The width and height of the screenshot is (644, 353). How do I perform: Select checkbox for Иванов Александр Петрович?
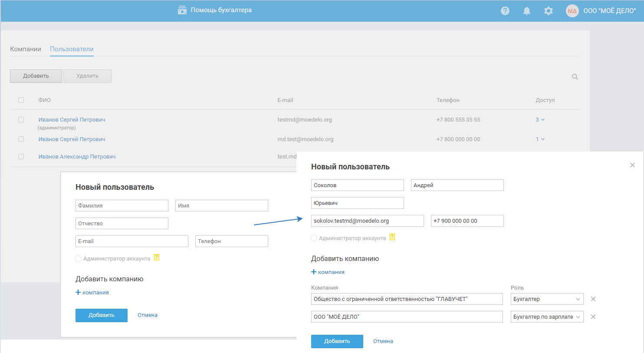point(21,157)
